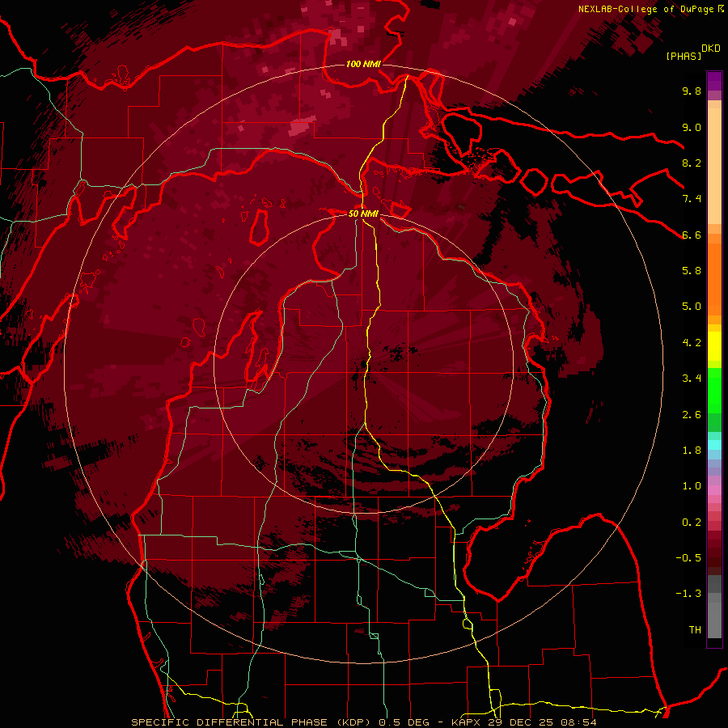Select the bright green swatch on the color bar
This screenshot has width=728, height=728.
(714, 391)
